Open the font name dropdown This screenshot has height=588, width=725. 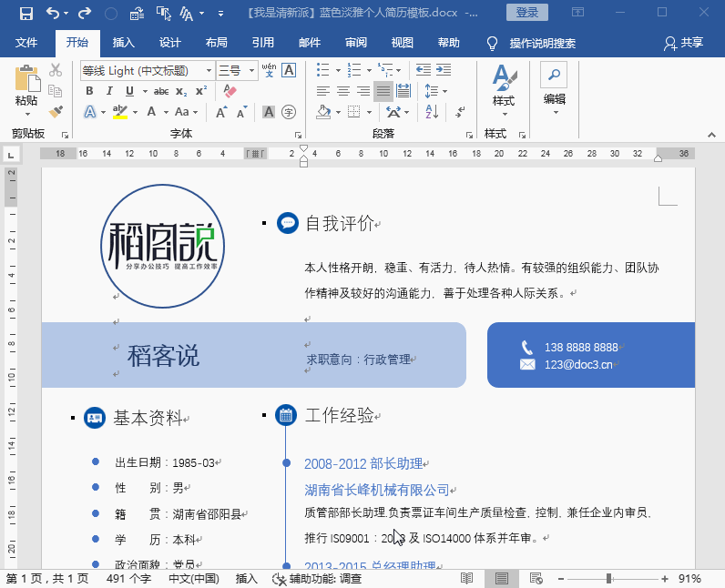click(209, 71)
